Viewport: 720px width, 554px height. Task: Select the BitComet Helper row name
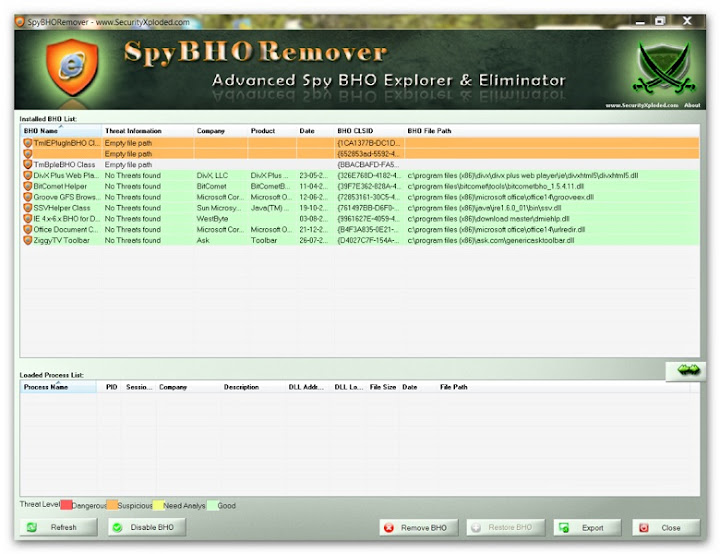click(60, 186)
